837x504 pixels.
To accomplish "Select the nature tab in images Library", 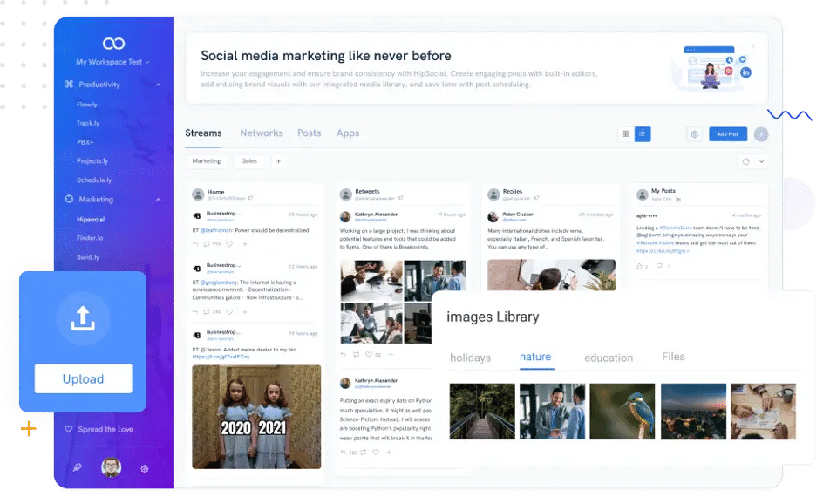I will (x=535, y=357).
